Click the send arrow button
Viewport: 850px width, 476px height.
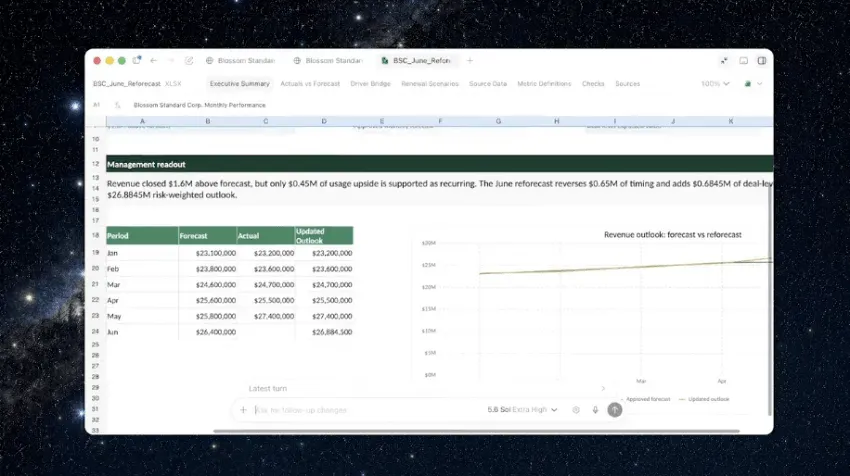click(x=615, y=410)
